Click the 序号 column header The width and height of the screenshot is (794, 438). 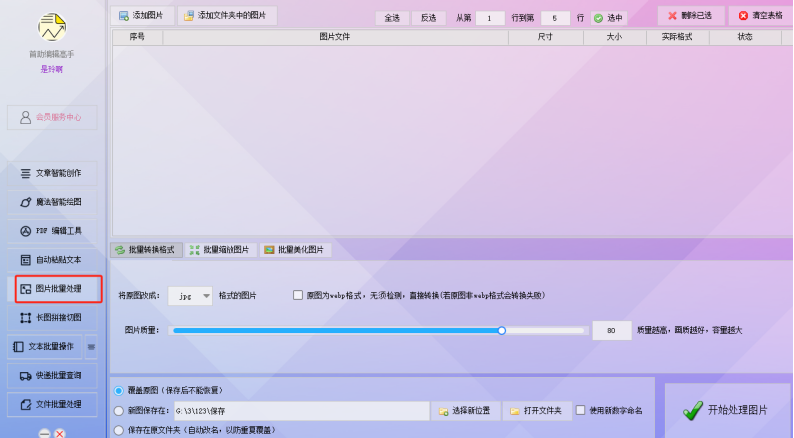[x=137, y=37]
